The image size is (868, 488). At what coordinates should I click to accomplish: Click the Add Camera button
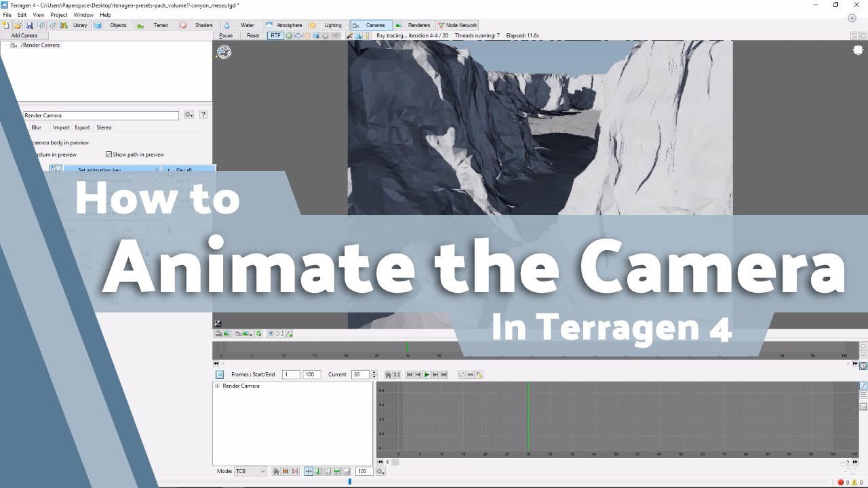pyautogui.click(x=24, y=35)
